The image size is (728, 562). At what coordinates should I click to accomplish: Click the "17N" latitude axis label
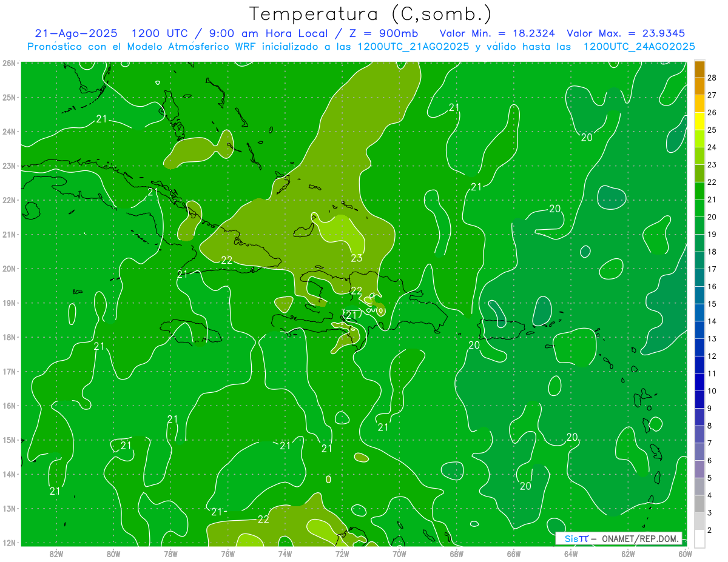[9, 372]
